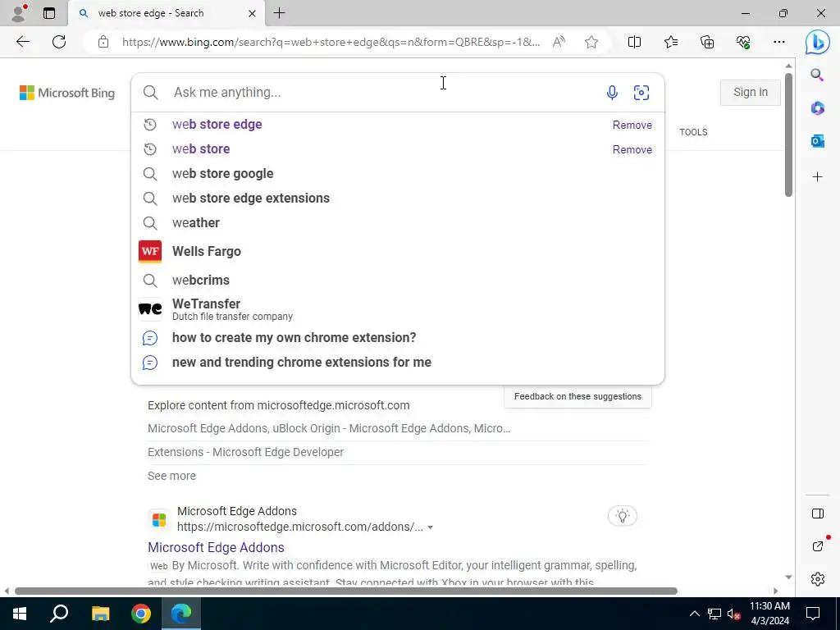Open Windows taskbar search
This screenshot has height=630, width=840.
(x=59, y=614)
